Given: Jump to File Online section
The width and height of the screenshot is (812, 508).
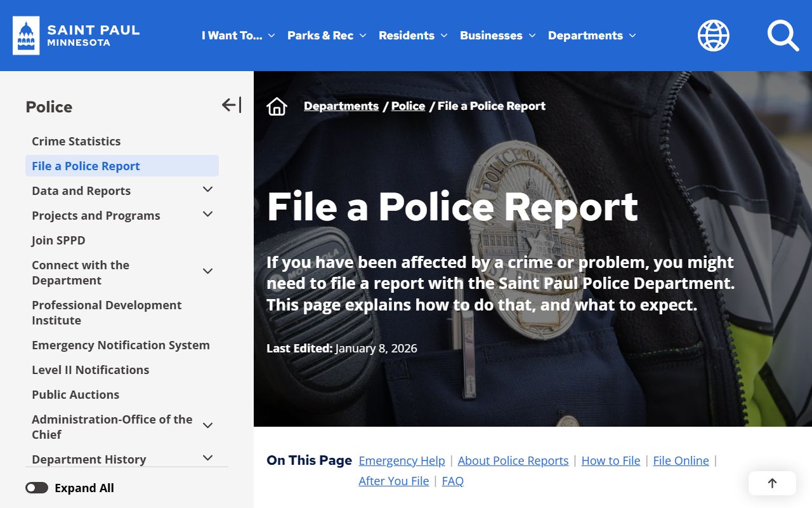Looking at the screenshot, I should [681, 460].
